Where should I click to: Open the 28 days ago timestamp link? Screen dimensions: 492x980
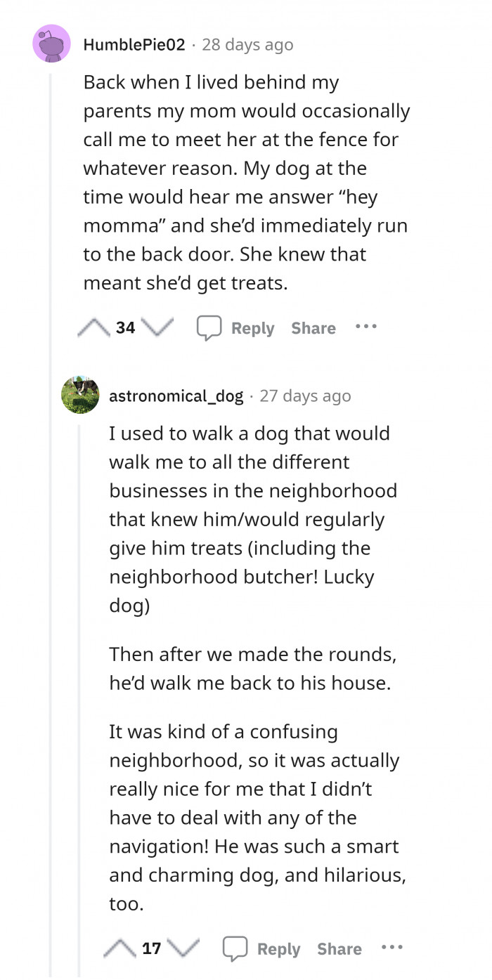click(x=247, y=44)
